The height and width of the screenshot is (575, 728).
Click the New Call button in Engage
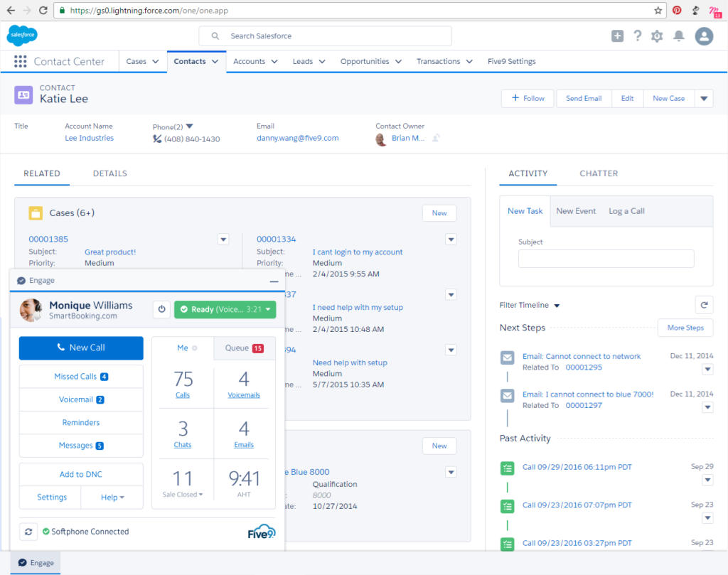(x=80, y=348)
